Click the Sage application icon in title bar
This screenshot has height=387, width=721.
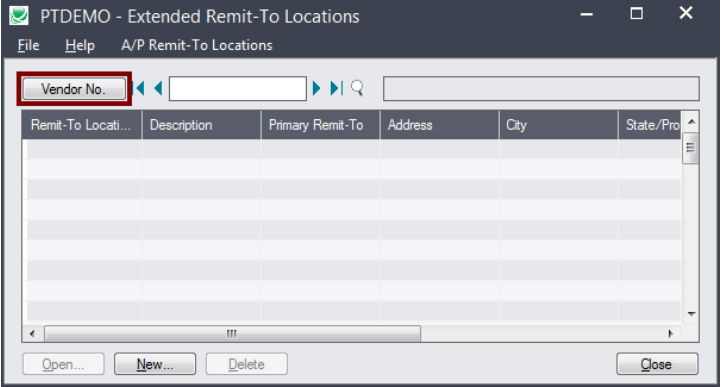click(x=19, y=16)
